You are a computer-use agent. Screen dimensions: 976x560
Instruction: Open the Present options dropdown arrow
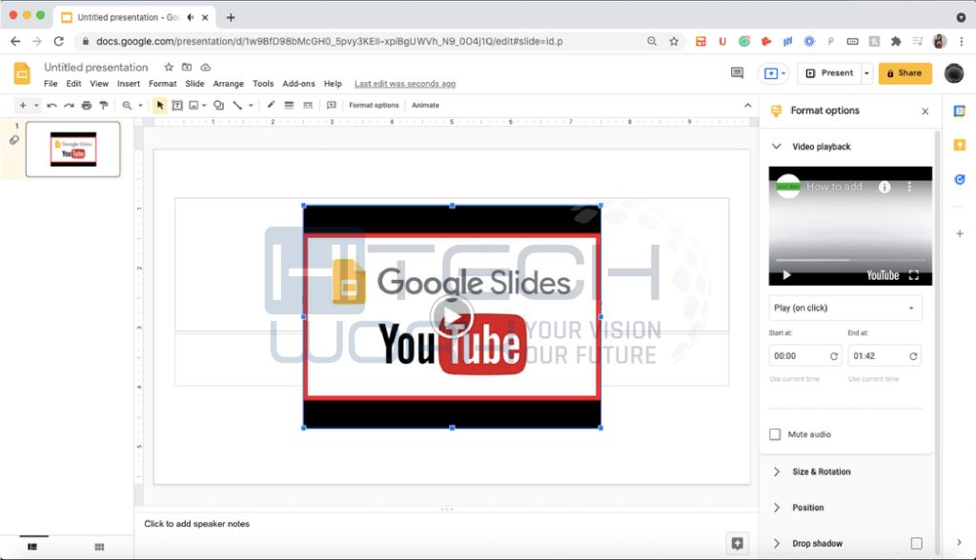[x=866, y=72]
